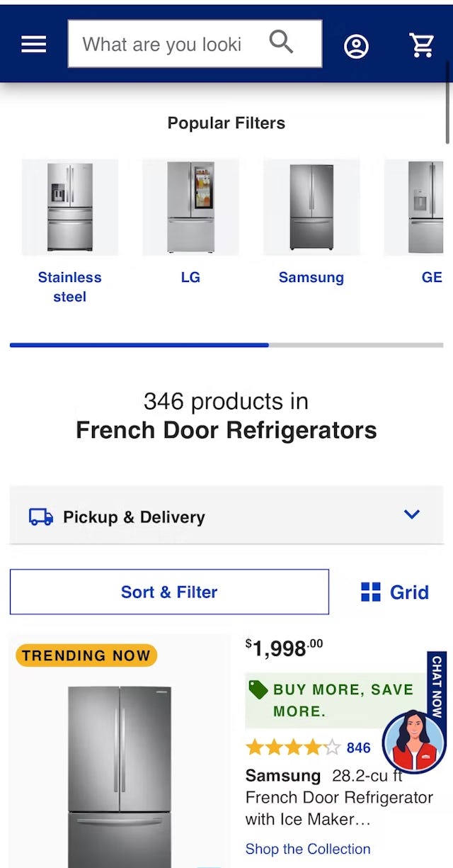Viewport: 453px width, 868px height.
Task: Enable the Samsung brand filter
Action: 311,207
